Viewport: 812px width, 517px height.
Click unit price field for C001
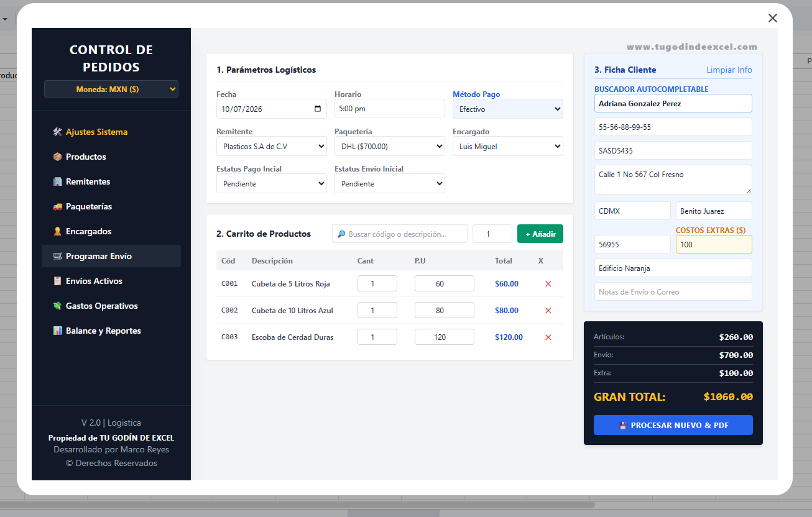click(x=445, y=283)
